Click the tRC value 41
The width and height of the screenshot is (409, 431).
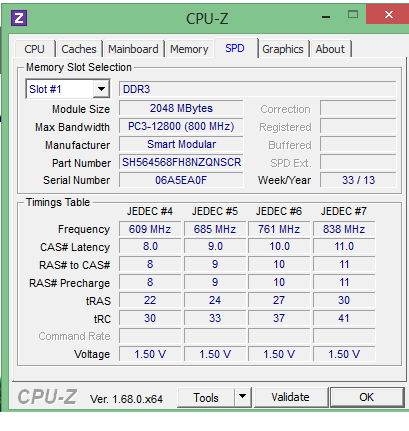pos(344,318)
